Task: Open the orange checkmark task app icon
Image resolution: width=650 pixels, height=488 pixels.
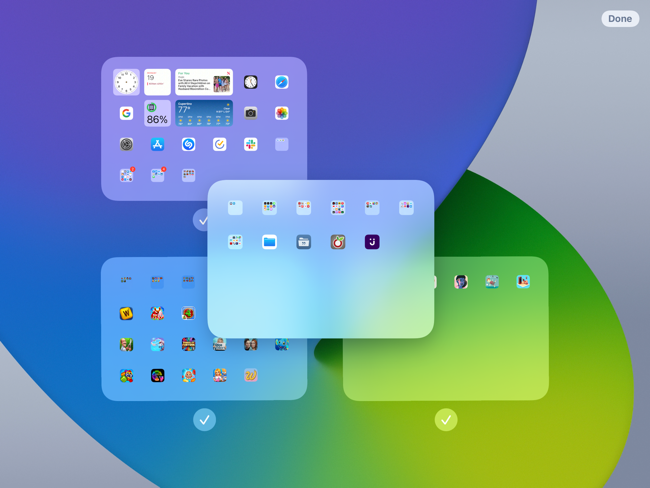Action: tap(219, 144)
